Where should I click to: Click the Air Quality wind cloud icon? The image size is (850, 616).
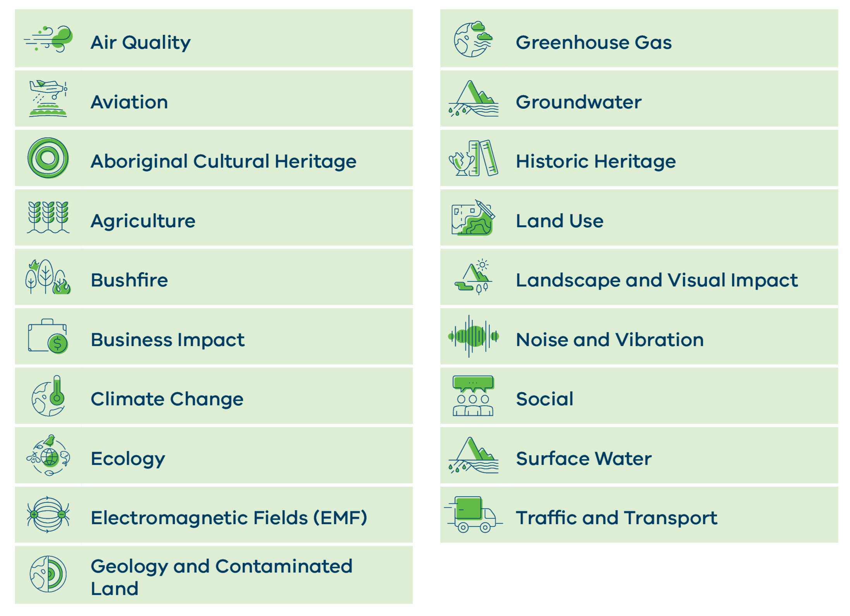click(48, 39)
